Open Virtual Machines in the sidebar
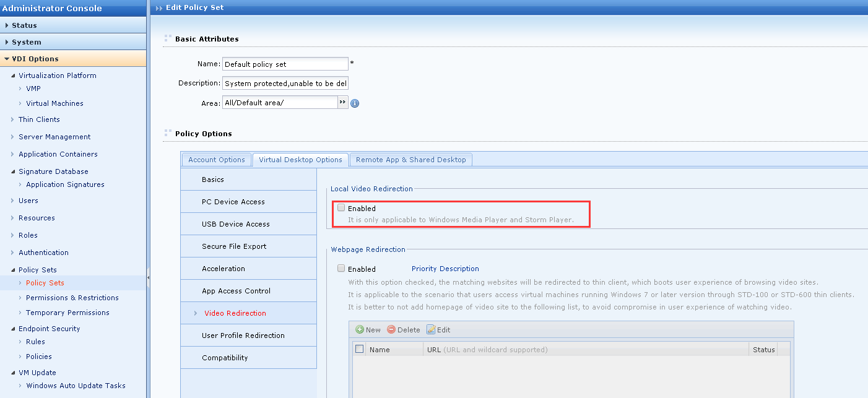Screen dimensions: 868x398 point(54,103)
